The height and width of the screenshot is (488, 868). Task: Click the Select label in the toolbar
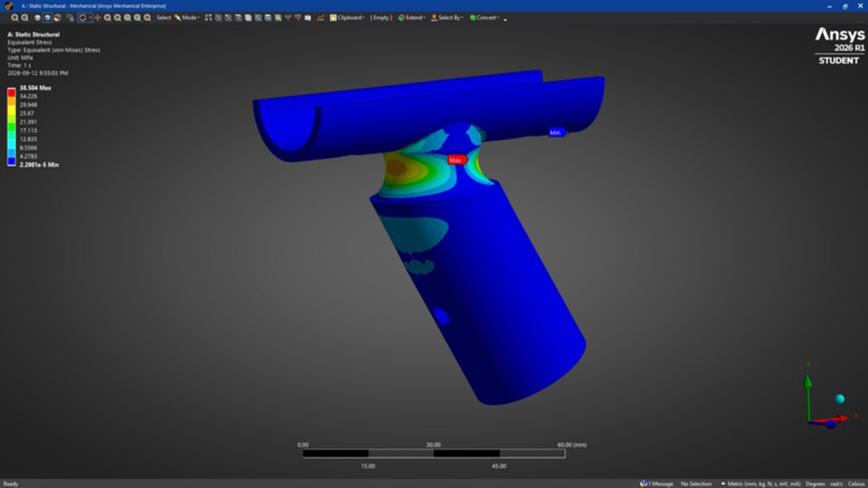[164, 18]
